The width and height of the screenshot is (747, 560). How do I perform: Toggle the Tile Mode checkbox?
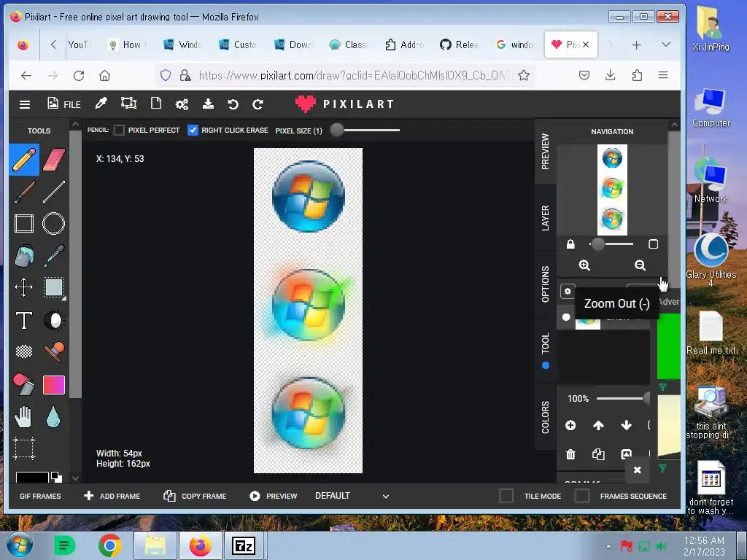click(506, 496)
